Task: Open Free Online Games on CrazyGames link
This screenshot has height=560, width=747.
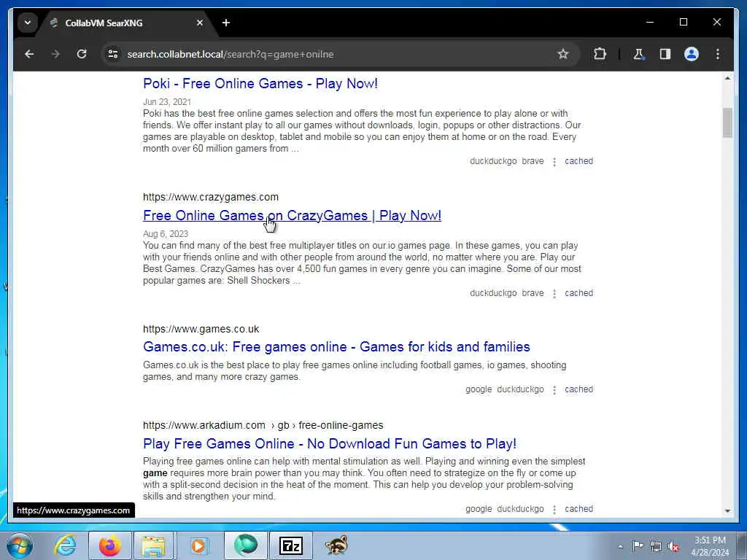Action: [292, 216]
